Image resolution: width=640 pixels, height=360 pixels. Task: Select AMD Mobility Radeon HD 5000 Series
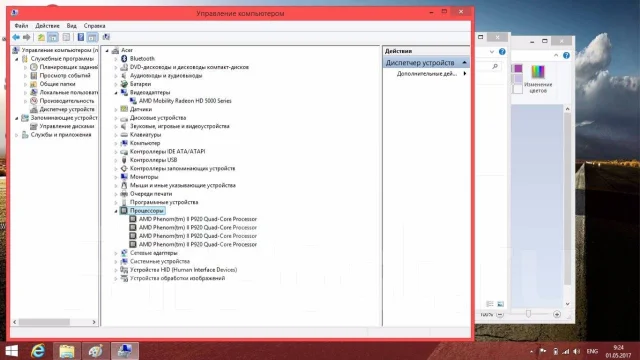coord(185,101)
